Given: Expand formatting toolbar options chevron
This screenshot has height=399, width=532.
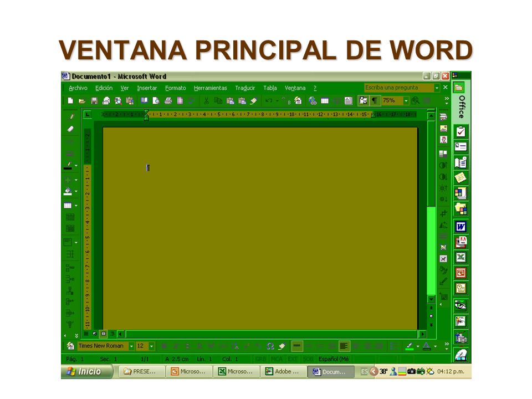Looking at the screenshot, I should (x=447, y=346).
